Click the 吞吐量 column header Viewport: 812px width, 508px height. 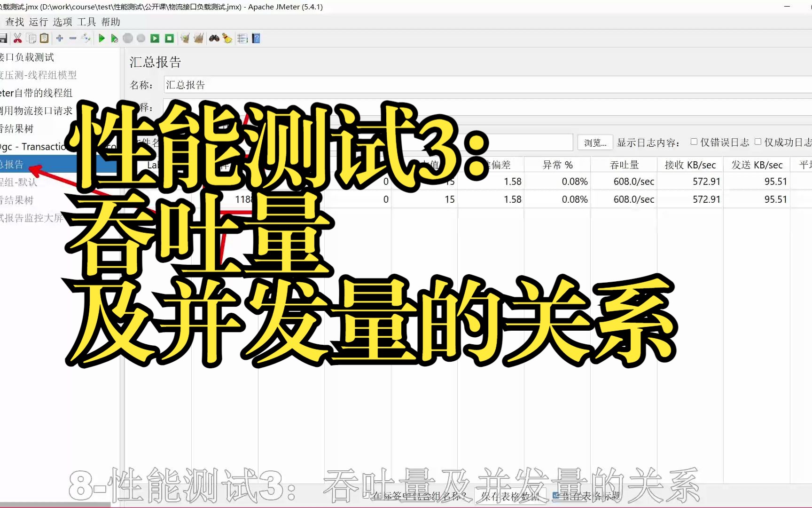(624, 165)
